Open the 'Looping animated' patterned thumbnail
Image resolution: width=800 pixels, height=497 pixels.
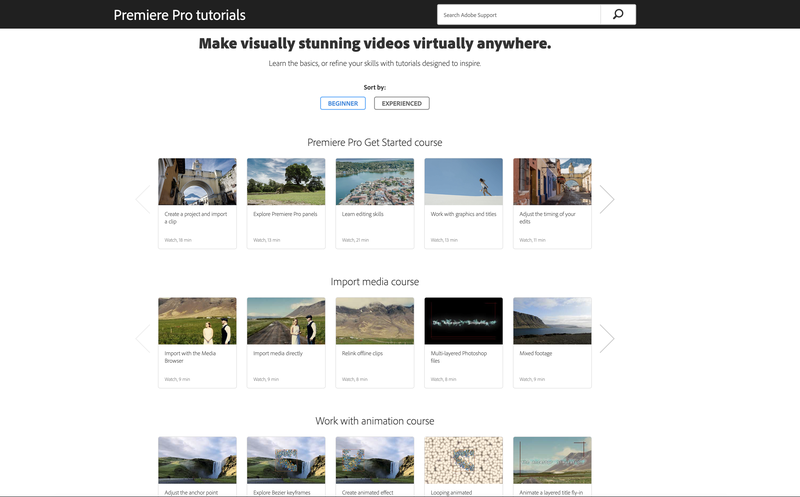click(464, 460)
